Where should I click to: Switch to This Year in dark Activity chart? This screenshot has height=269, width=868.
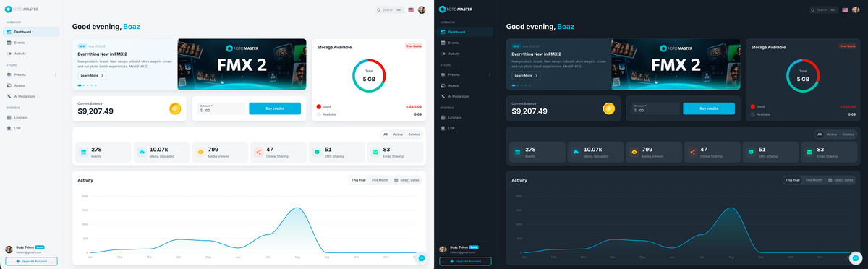tap(793, 179)
